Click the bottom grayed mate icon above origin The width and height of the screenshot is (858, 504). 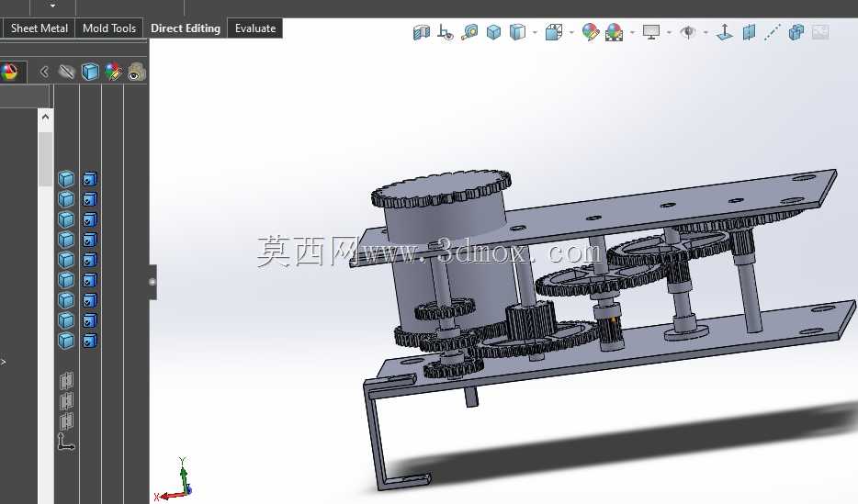[x=66, y=420]
